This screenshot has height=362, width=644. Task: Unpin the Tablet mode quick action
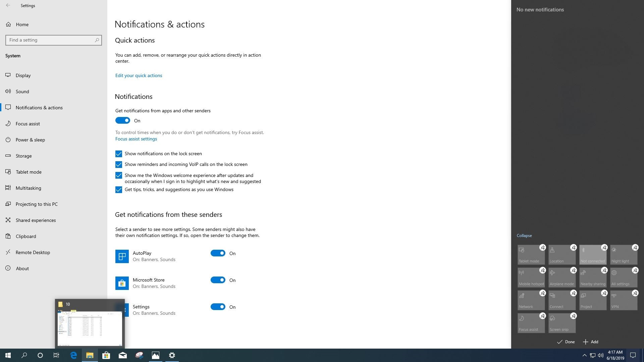coord(542,248)
